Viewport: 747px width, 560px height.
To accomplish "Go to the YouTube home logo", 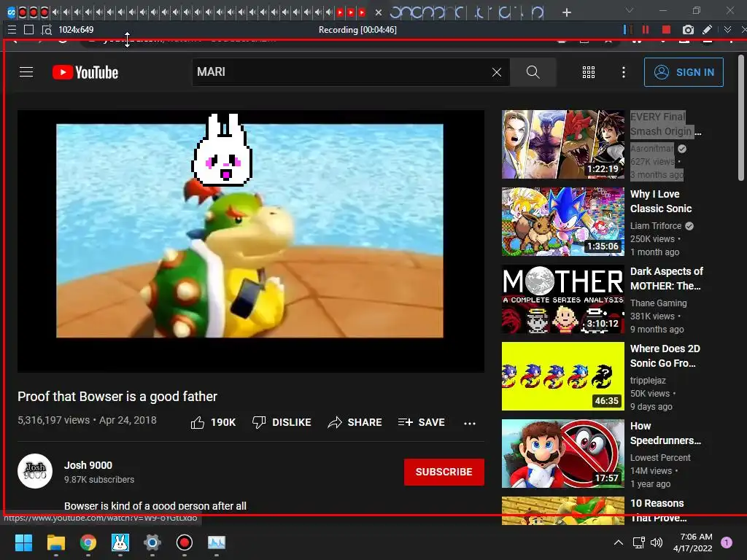I will [85, 72].
